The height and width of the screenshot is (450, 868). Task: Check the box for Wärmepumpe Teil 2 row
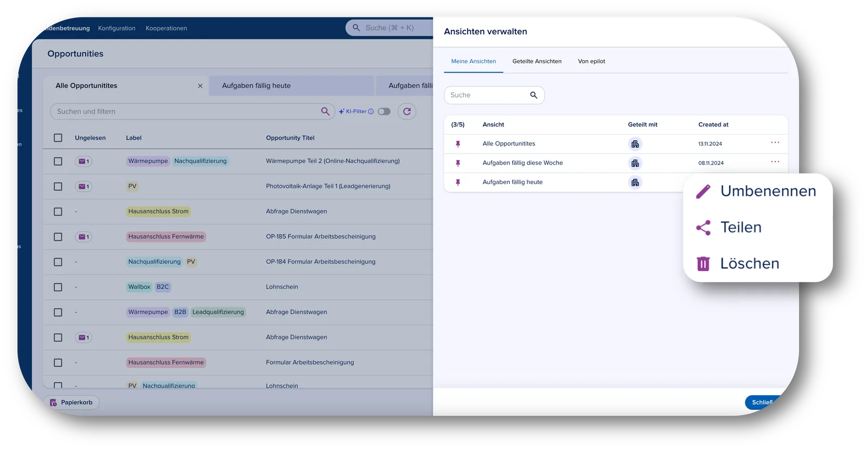pyautogui.click(x=58, y=161)
